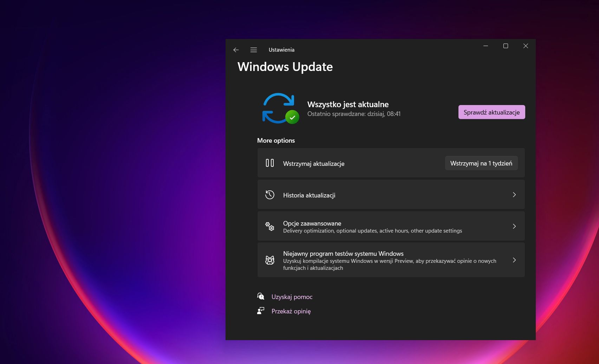Click the green checkmark status badge
Image resolution: width=599 pixels, height=364 pixels.
click(x=293, y=117)
